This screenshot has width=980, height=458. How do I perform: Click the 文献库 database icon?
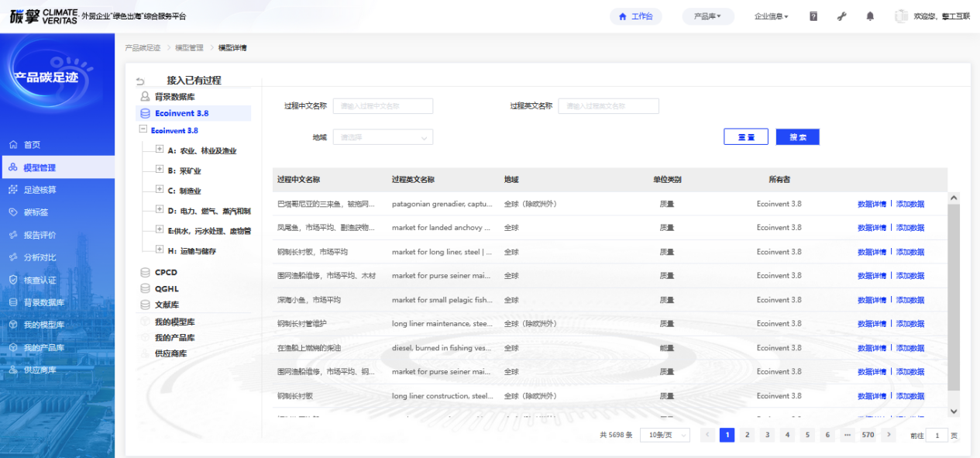tap(145, 305)
